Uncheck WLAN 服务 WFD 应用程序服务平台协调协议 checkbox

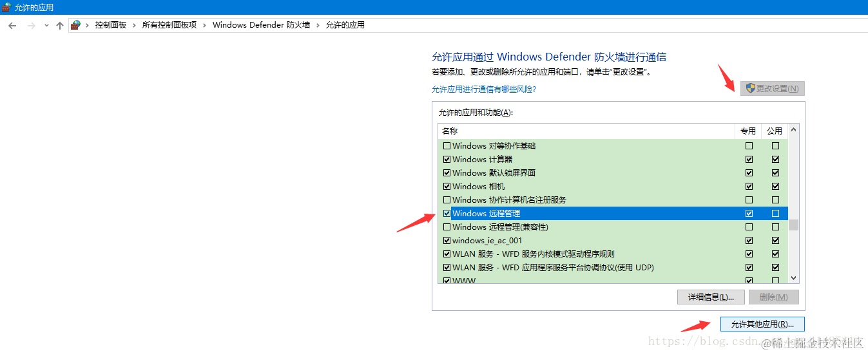click(x=447, y=268)
